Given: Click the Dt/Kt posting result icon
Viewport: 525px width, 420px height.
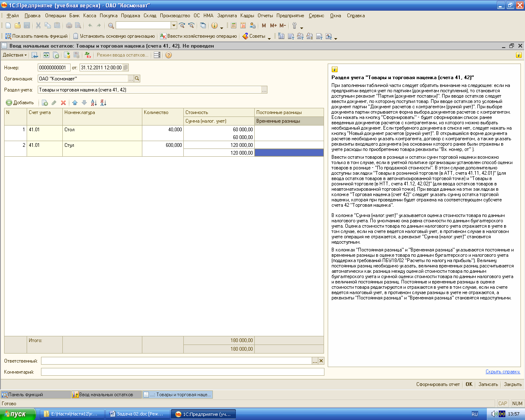Looking at the screenshot, I should pos(88,55).
